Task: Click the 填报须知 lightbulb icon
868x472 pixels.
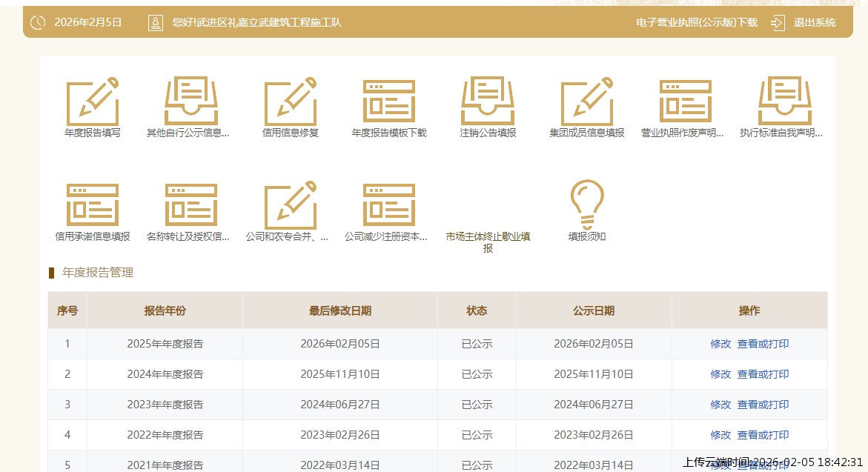Action: (x=586, y=205)
